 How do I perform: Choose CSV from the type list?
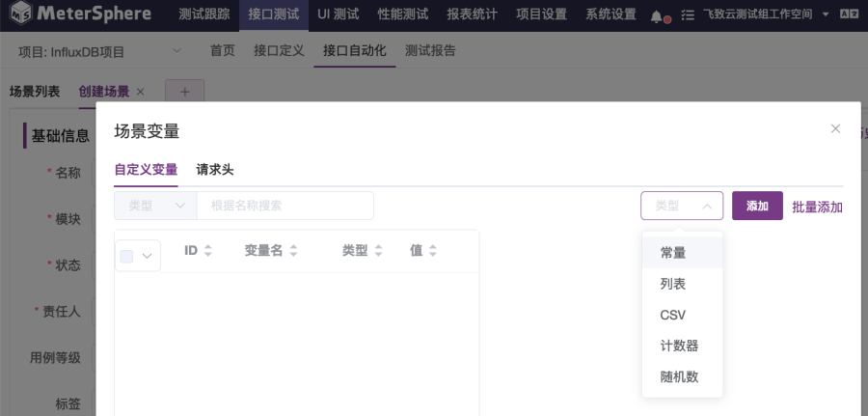[682, 316]
